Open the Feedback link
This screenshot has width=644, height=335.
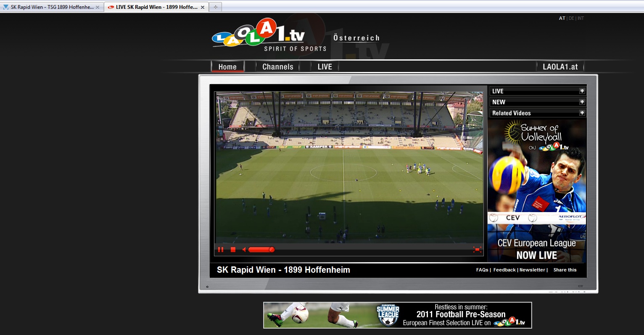coord(504,270)
